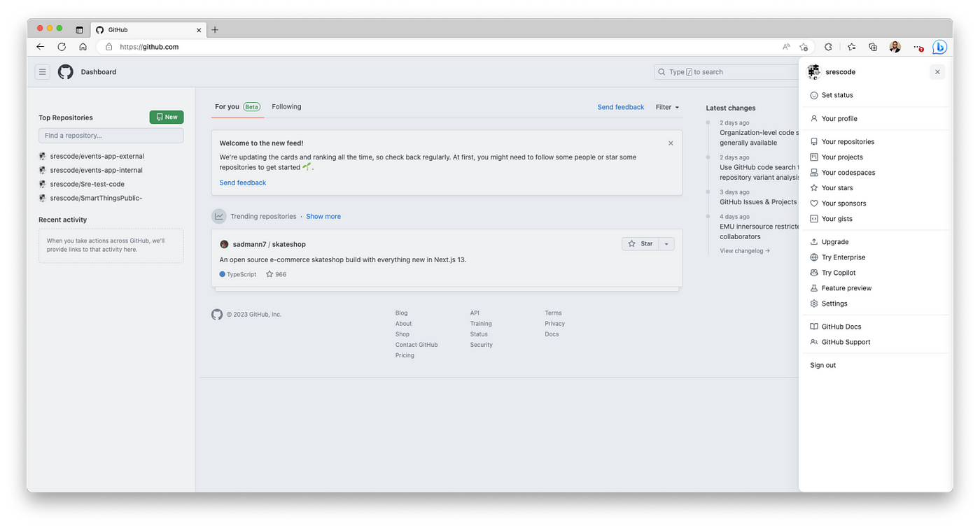Click srescode avatar in user menu
The width and height of the screenshot is (980, 528).
click(x=813, y=72)
